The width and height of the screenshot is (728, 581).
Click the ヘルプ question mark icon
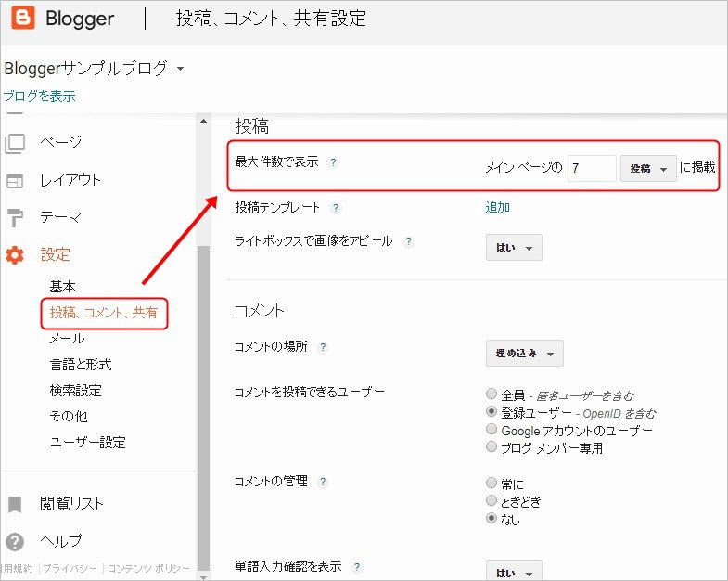click(15, 541)
